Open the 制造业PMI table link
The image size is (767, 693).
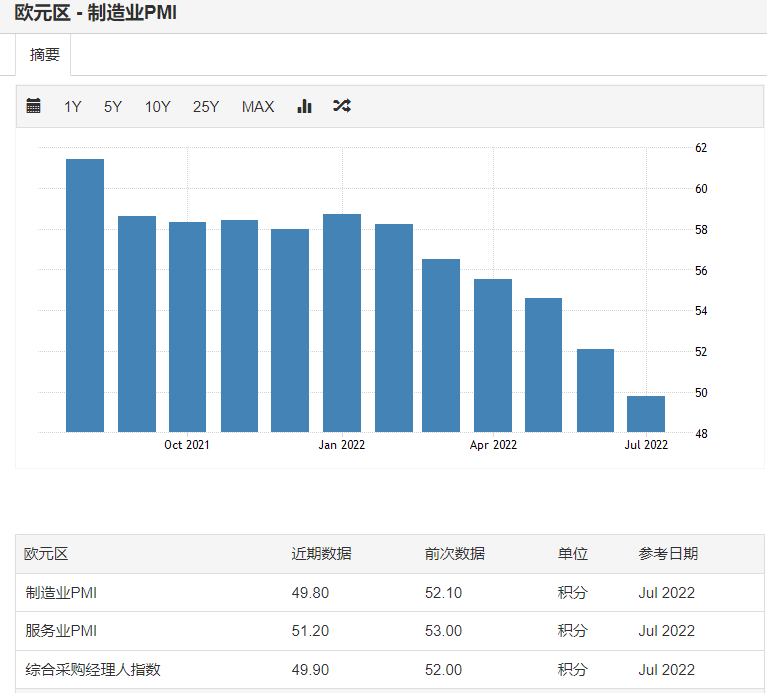click(61, 593)
